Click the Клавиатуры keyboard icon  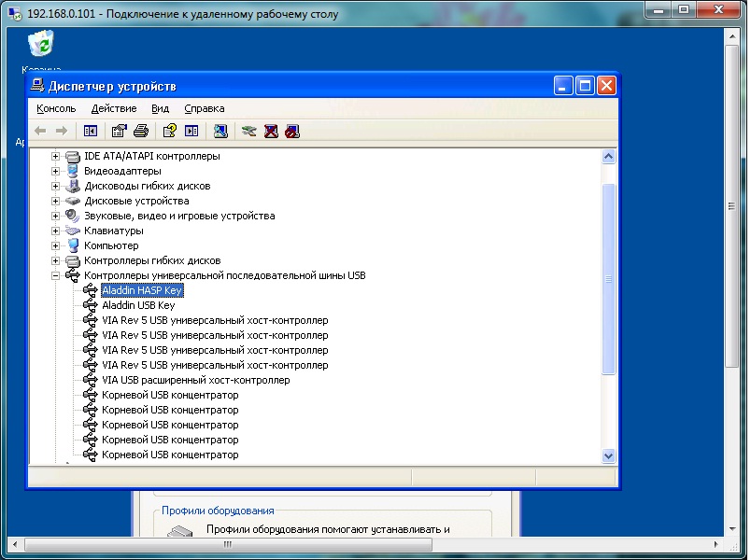pyautogui.click(x=73, y=231)
